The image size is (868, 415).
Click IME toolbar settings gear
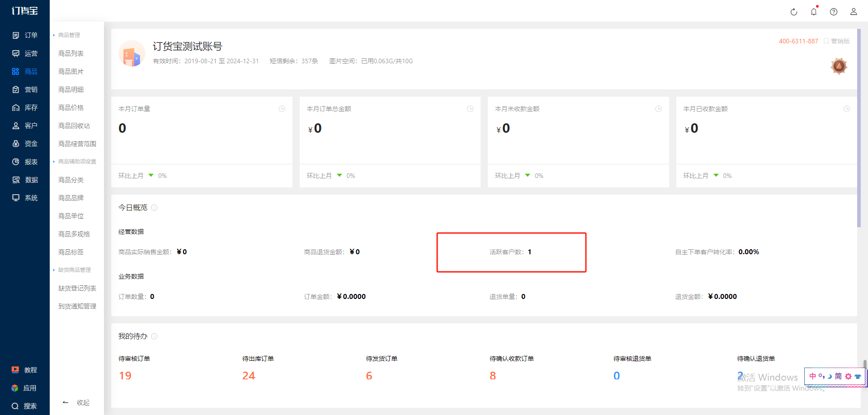848,376
